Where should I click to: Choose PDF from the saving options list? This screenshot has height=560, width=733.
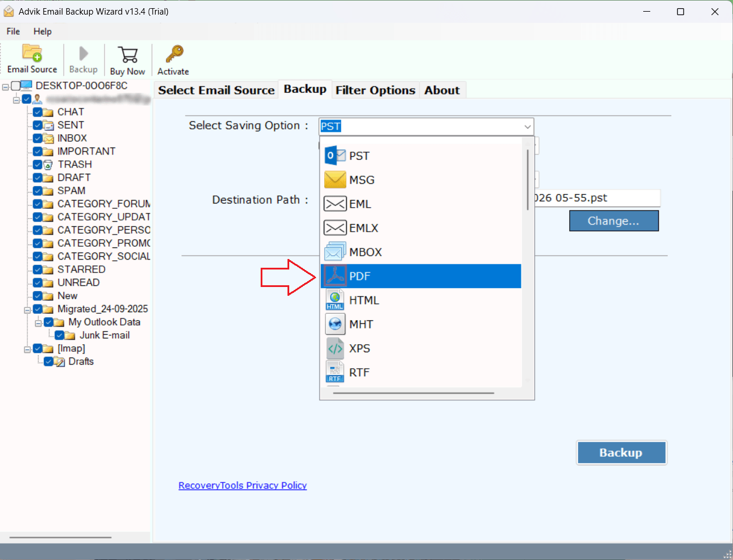click(x=420, y=276)
